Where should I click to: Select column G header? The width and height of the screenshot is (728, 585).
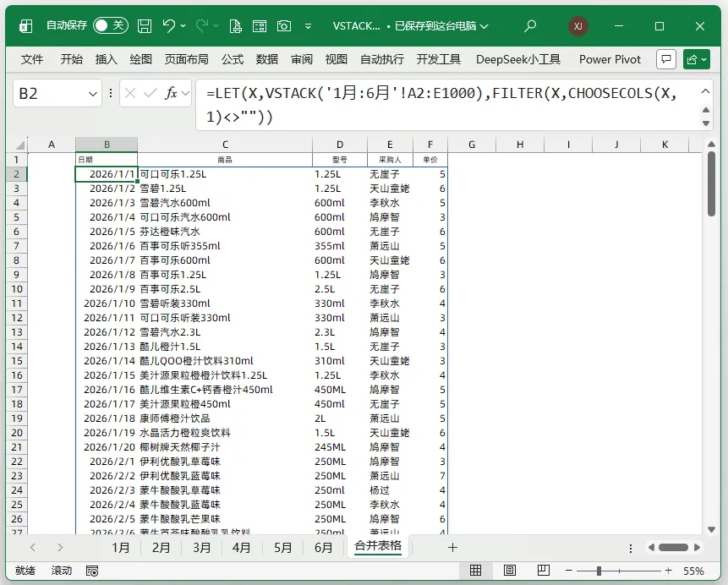click(472, 145)
